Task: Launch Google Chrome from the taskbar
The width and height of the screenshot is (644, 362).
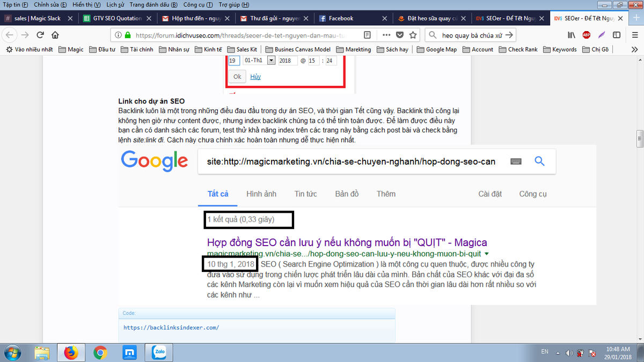Action: pyautogui.click(x=100, y=352)
